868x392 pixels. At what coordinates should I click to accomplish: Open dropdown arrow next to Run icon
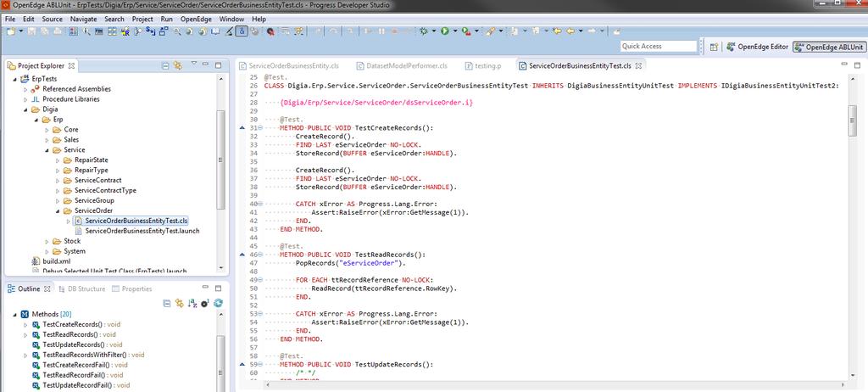click(455, 31)
